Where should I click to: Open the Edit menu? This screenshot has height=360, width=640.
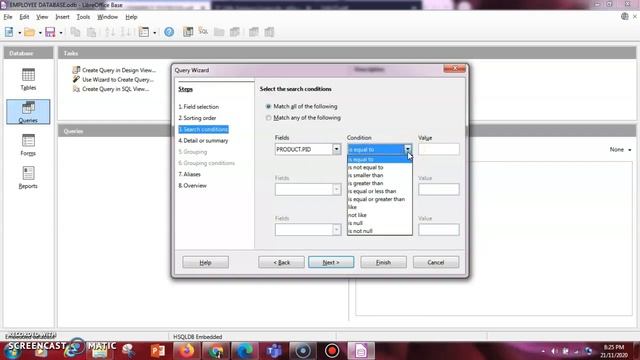click(24, 17)
